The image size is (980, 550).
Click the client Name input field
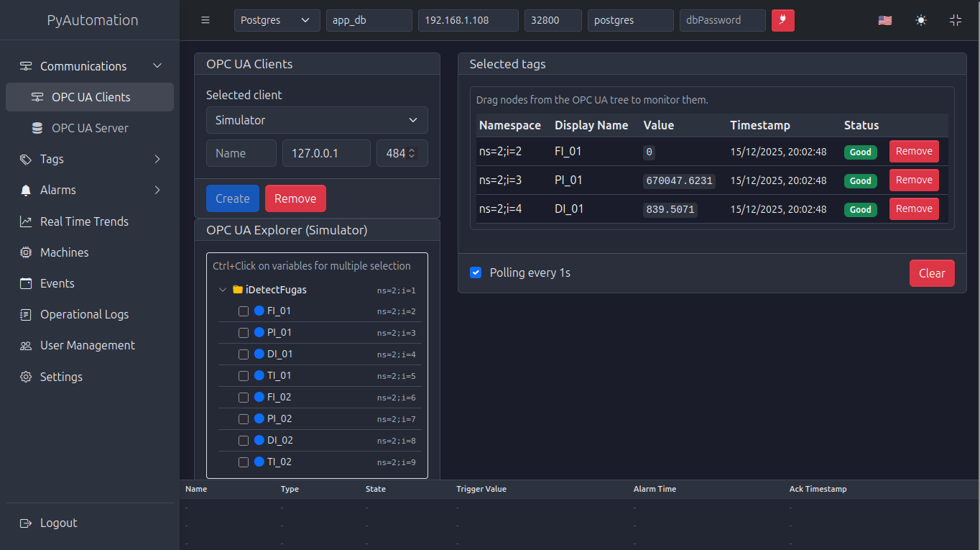(x=241, y=153)
